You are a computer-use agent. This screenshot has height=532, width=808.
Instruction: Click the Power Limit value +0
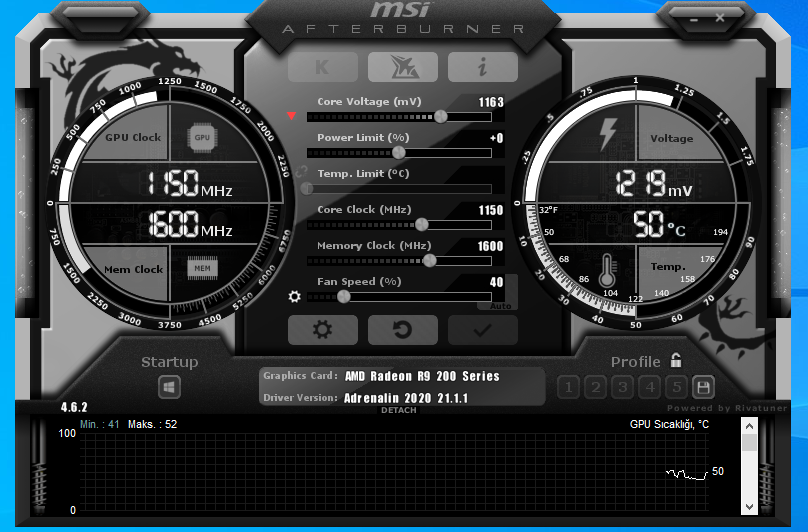click(x=496, y=138)
